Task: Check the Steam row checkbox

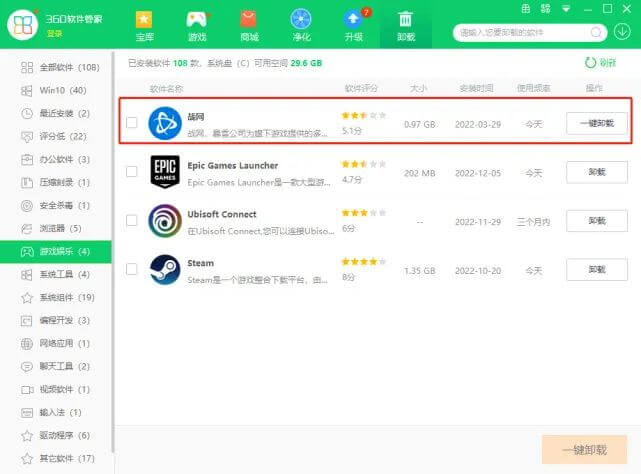Action: coord(132,269)
